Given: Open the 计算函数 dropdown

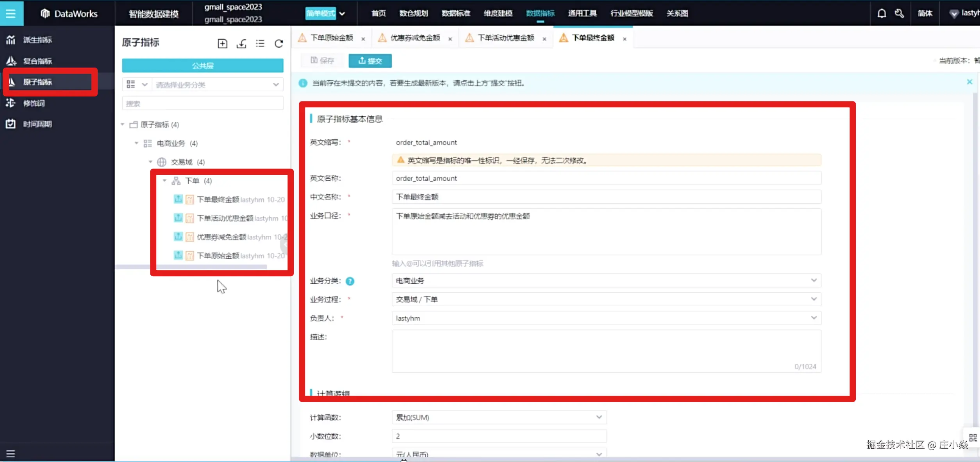Looking at the screenshot, I should (499, 418).
